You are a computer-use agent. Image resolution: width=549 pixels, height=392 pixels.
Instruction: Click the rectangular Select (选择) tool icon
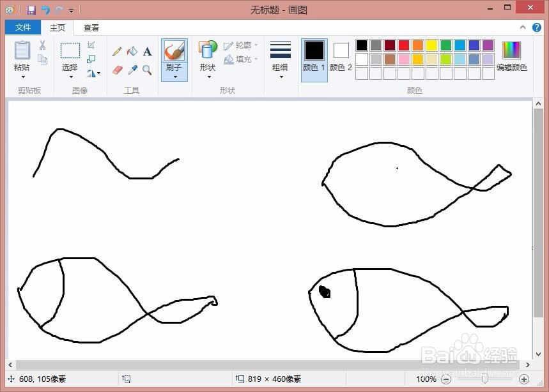click(70, 50)
